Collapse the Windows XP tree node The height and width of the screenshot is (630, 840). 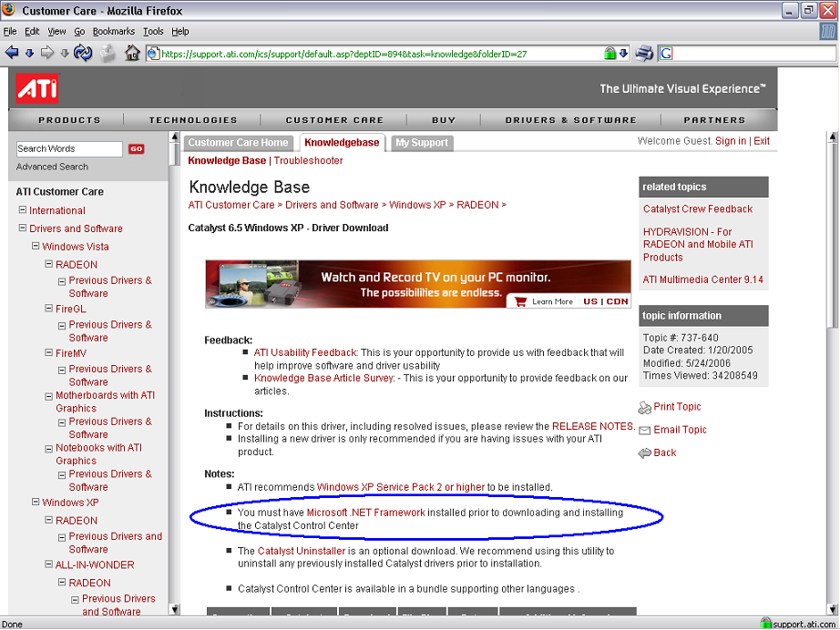click(x=36, y=502)
